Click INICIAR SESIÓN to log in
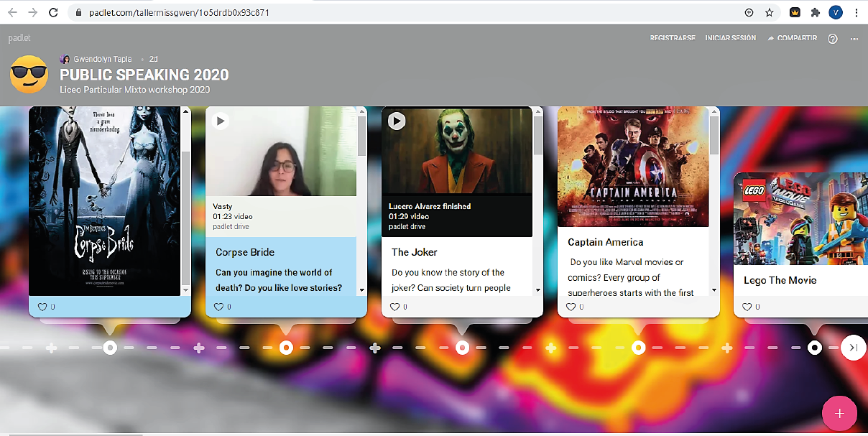This screenshot has width=868, height=436. [730, 38]
